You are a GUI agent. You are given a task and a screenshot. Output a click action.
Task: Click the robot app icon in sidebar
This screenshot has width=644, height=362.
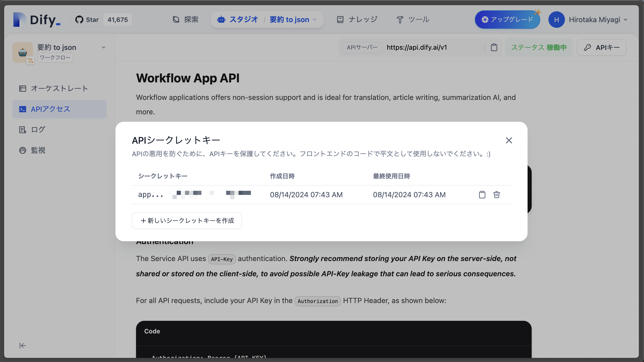[23, 52]
